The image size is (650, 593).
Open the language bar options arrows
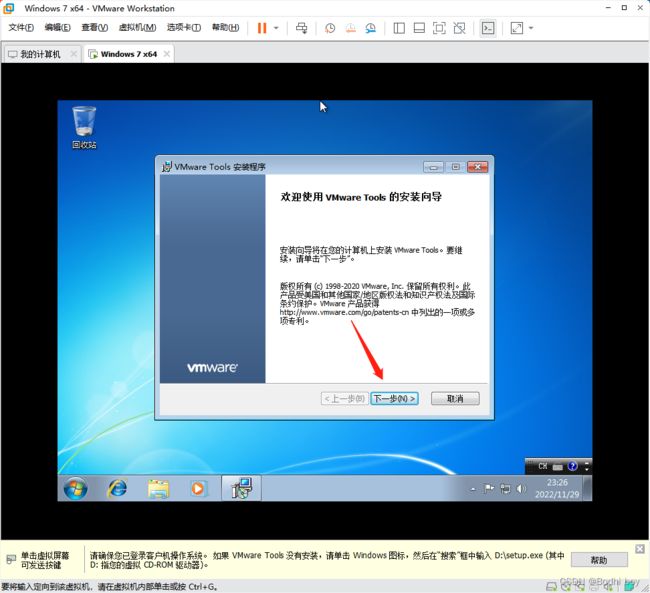pyautogui.click(x=587, y=467)
